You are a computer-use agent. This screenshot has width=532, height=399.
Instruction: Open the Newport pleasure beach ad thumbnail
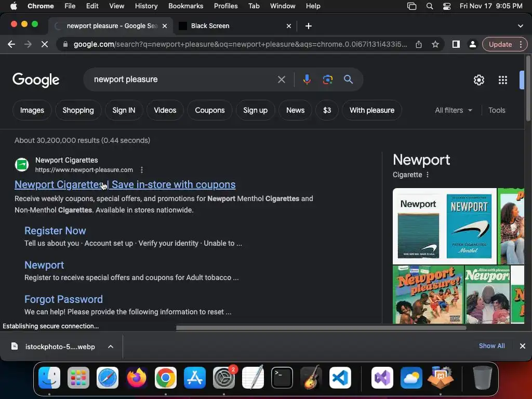(x=428, y=295)
